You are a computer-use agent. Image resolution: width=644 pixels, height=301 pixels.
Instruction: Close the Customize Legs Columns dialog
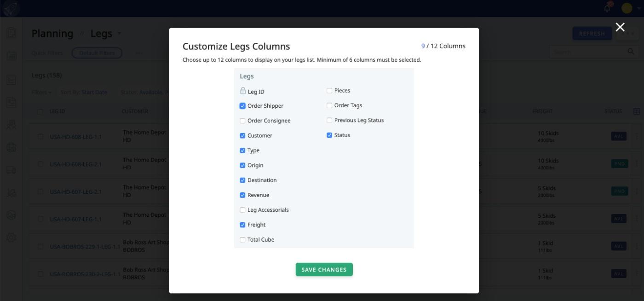click(x=620, y=27)
